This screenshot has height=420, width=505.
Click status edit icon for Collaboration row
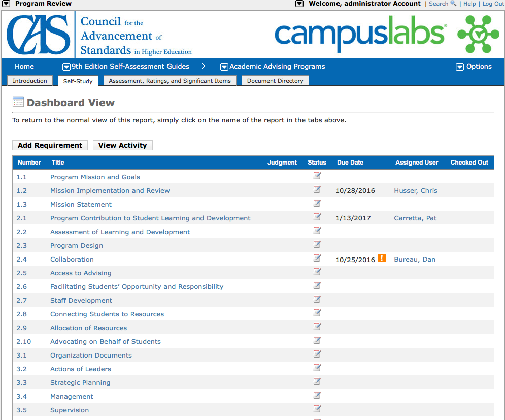coord(317,259)
